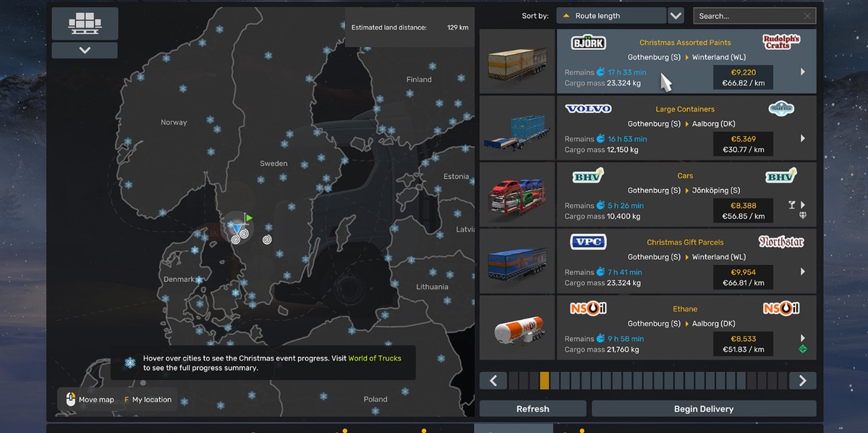Click the clock icon beside 17 h 33 min
The height and width of the screenshot is (433, 868).
click(x=600, y=72)
